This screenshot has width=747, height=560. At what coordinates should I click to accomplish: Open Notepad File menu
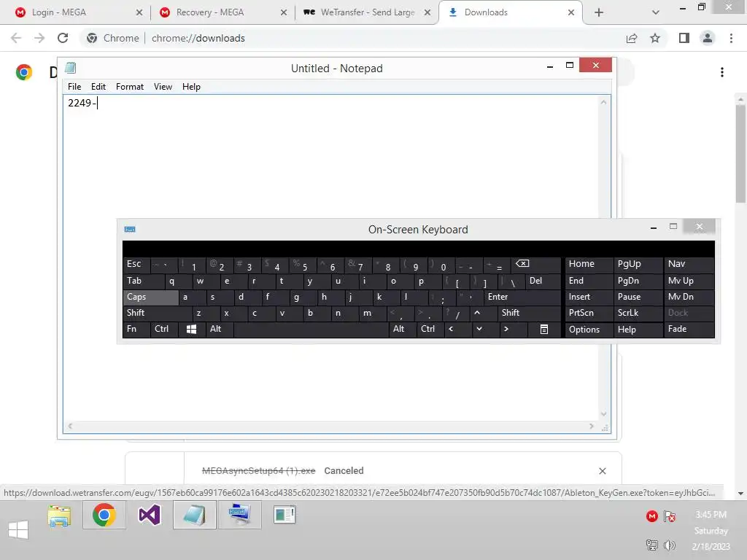pyautogui.click(x=74, y=87)
